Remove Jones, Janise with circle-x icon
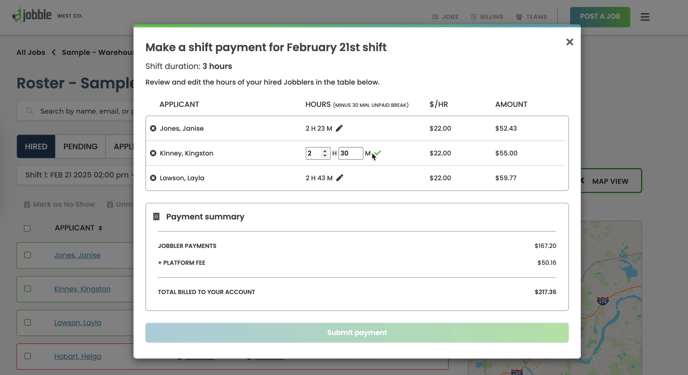 [x=153, y=128]
